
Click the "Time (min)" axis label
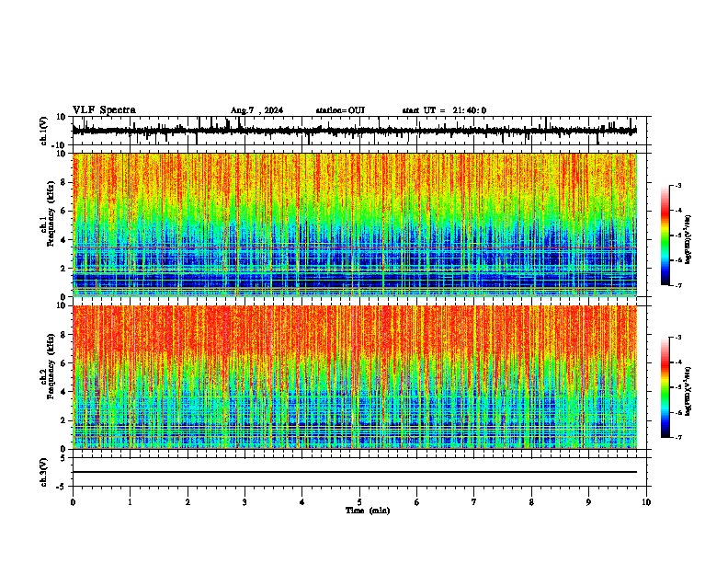tap(368, 511)
